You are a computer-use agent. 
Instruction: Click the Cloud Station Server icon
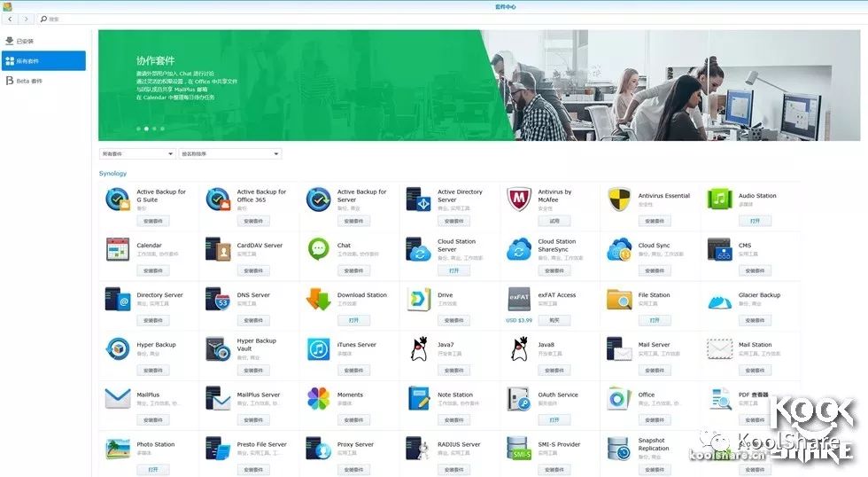tap(418, 249)
